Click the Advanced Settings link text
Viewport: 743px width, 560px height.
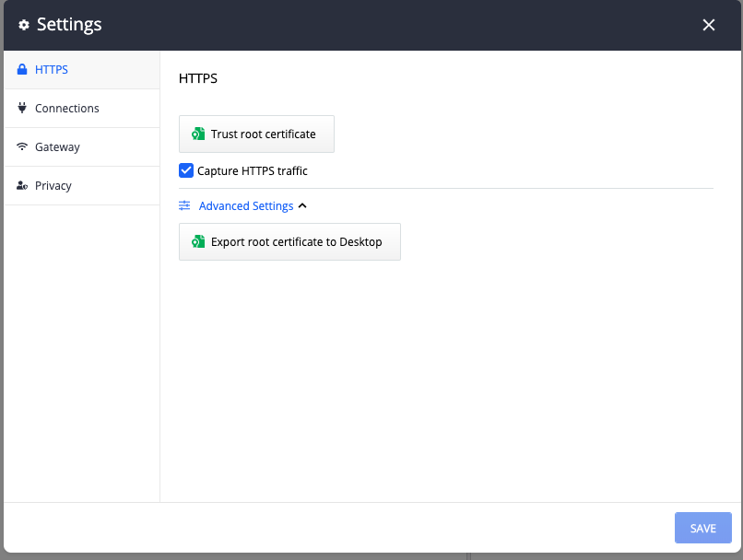(246, 206)
